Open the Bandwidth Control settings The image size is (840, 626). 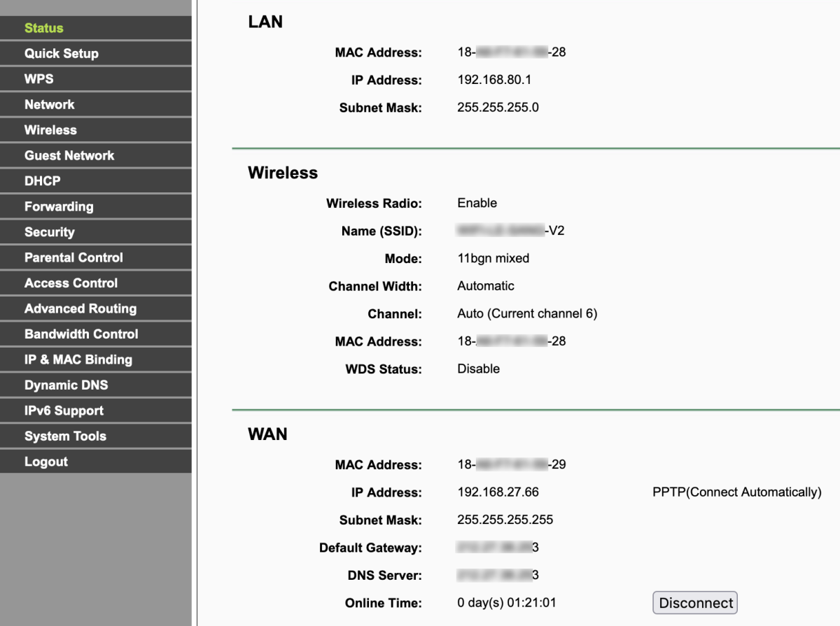81,334
